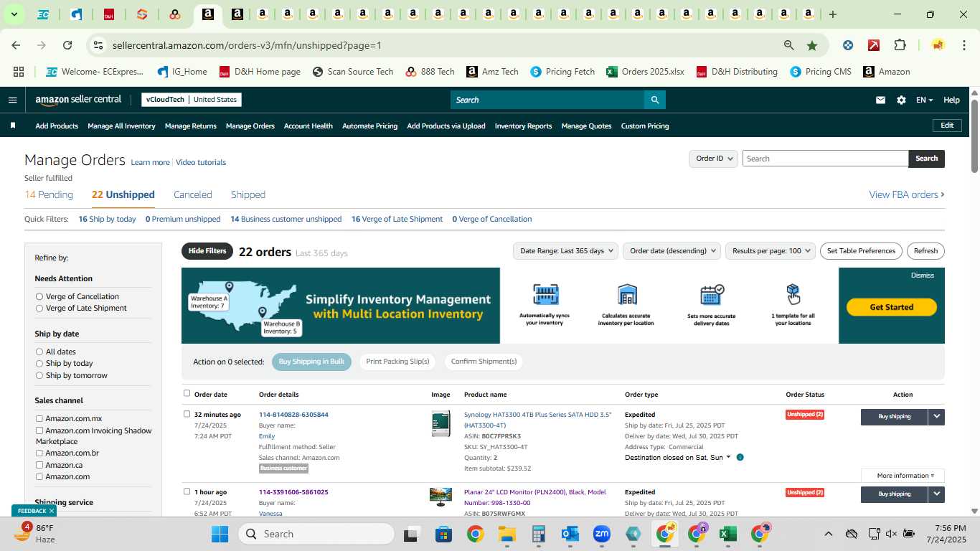The image size is (980, 551).
Task: Switch to the Pending orders tab
Action: click(49, 194)
